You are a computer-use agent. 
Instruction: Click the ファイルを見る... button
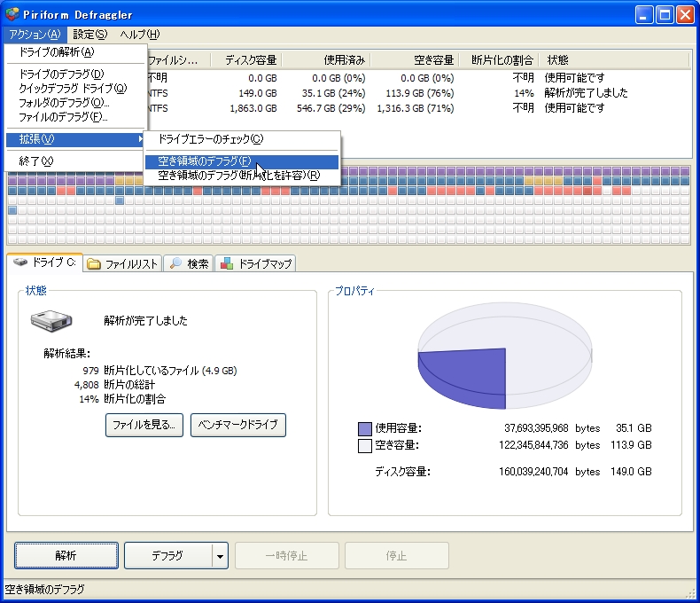coord(144,425)
